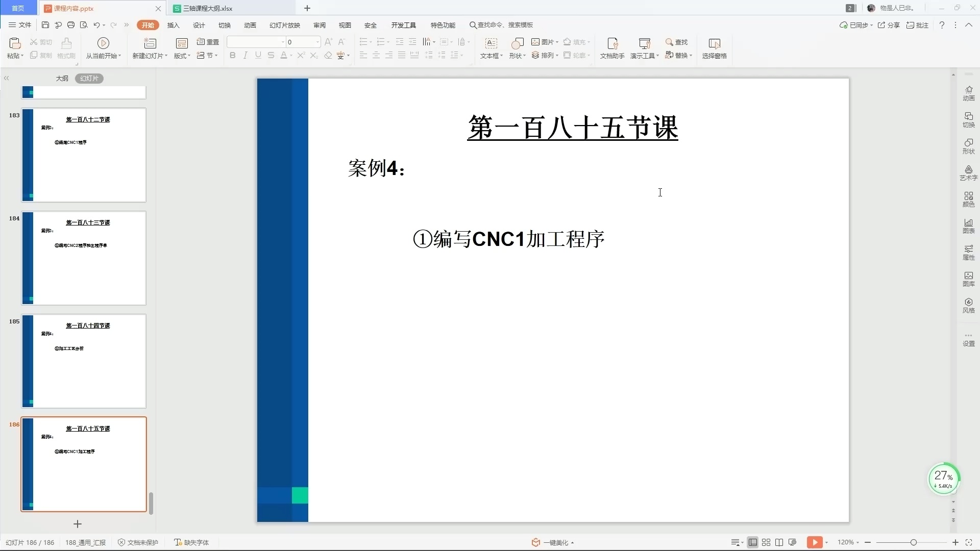Open the font color dropdown arrow
The image size is (980, 551).
(x=290, y=55)
